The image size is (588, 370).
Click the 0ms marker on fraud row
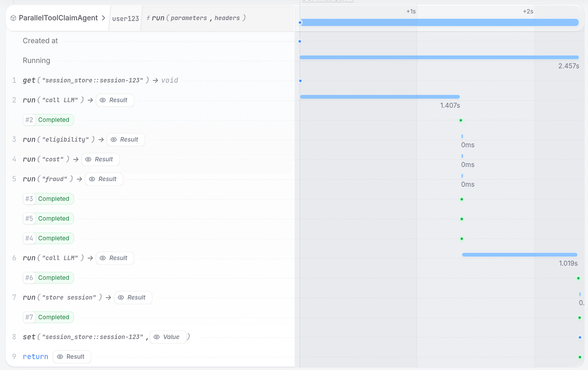click(462, 176)
